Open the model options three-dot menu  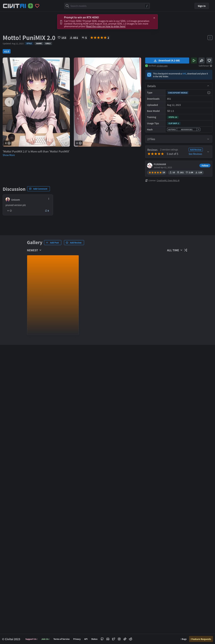pos(210,37)
